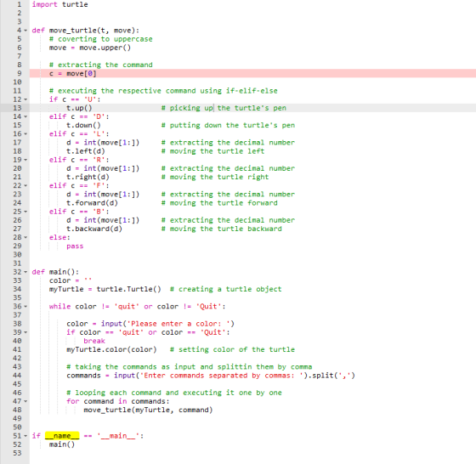Click the '# extracting the command' comment
The height and width of the screenshot is (464, 476).
tap(101, 65)
